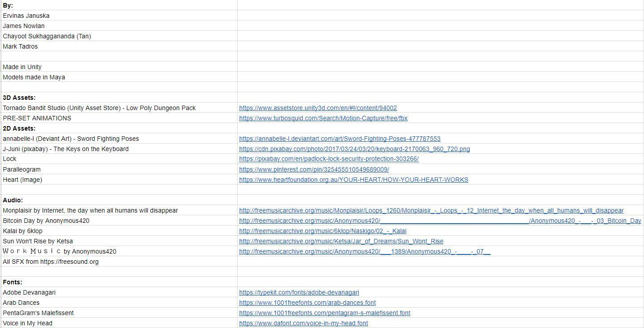The image size is (644, 328).
Task: Open the pinterest pin link
Action: (314, 169)
